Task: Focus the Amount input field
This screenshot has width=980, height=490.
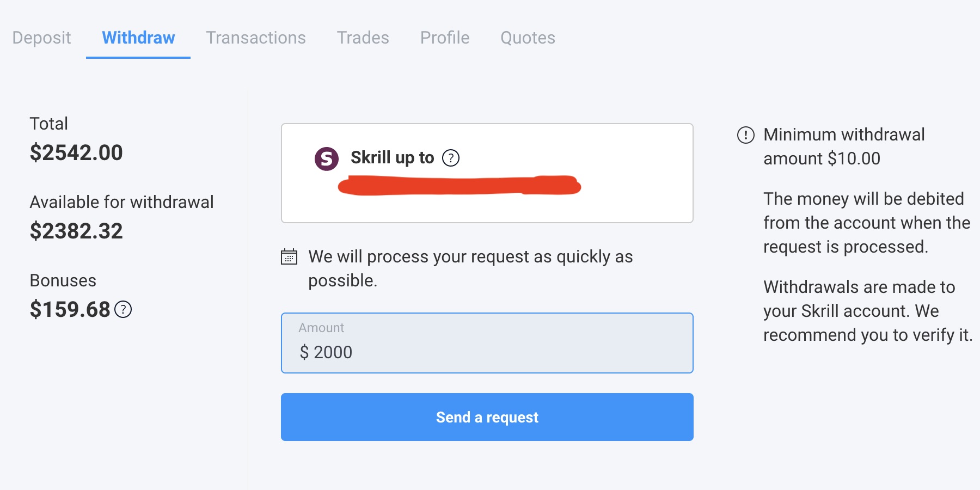Action: point(487,351)
